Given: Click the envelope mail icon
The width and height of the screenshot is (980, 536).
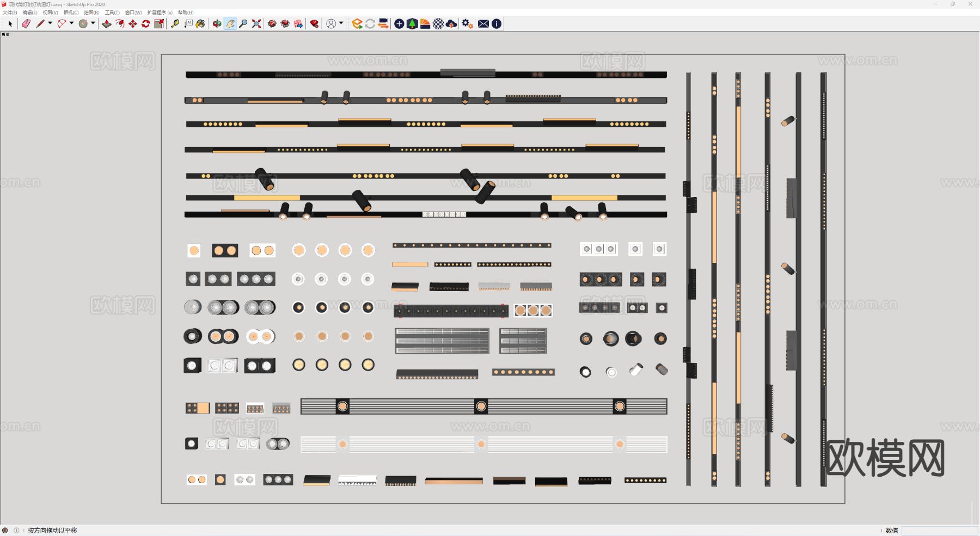Looking at the screenshot, I should (483, 24).
